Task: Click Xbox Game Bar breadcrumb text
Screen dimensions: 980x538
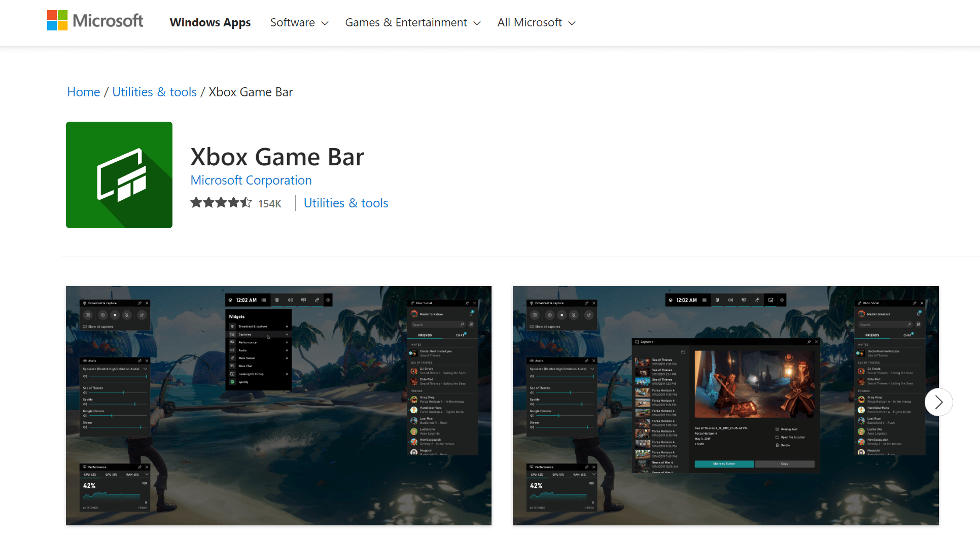Action: pos(251,92)
